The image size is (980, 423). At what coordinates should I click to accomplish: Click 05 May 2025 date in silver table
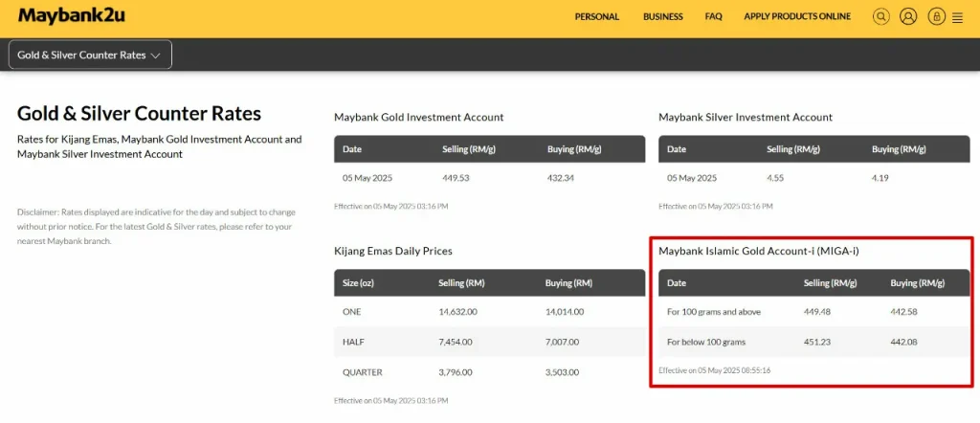(x=692, y=178)
